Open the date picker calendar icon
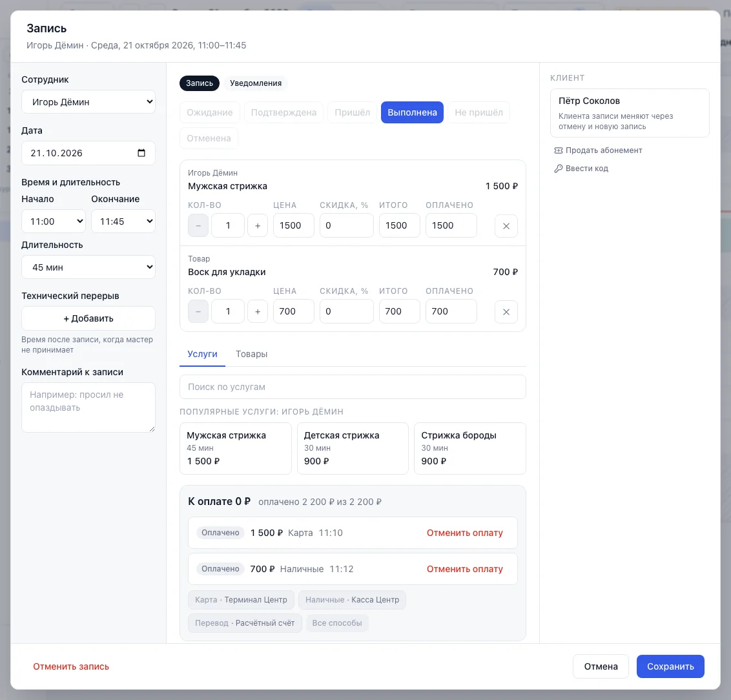Image resolution: width=731 pixels, height=700 pixels. click(x=141, y=153)
